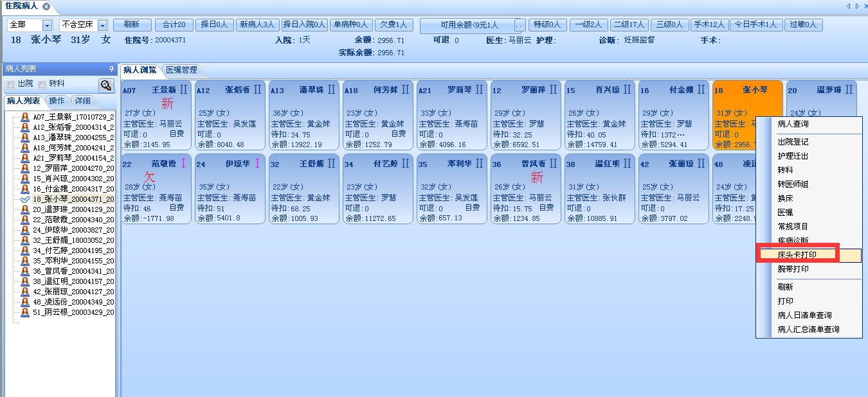Choose 腕带打印 in the context menu
868x397 pixels.
[x=809, y=269]
